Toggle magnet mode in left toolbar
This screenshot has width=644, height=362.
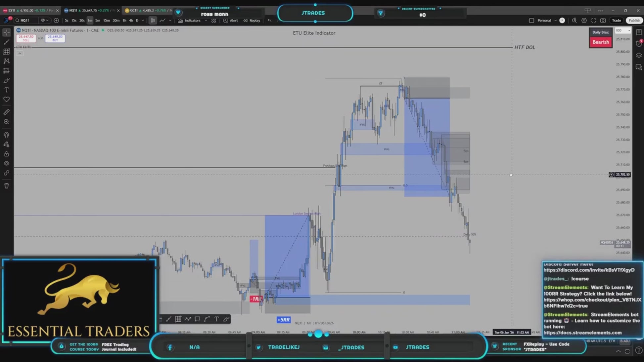coord(6,135)
